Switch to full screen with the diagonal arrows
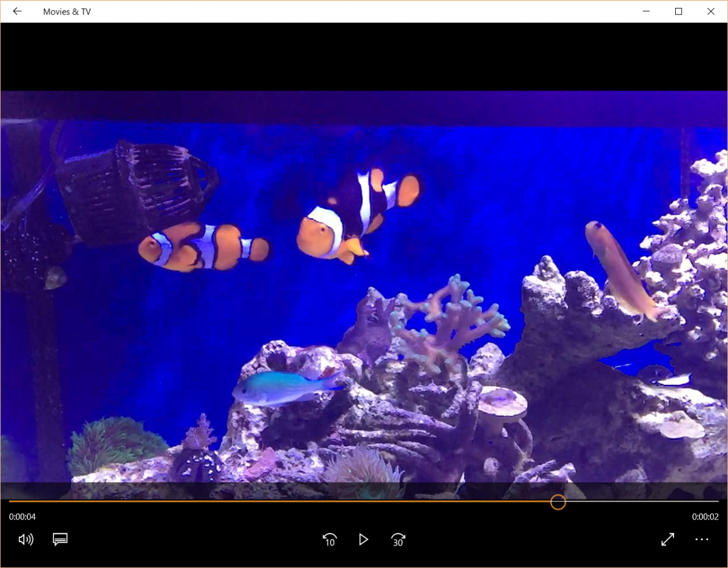The image size is (728, 568). 667,539
